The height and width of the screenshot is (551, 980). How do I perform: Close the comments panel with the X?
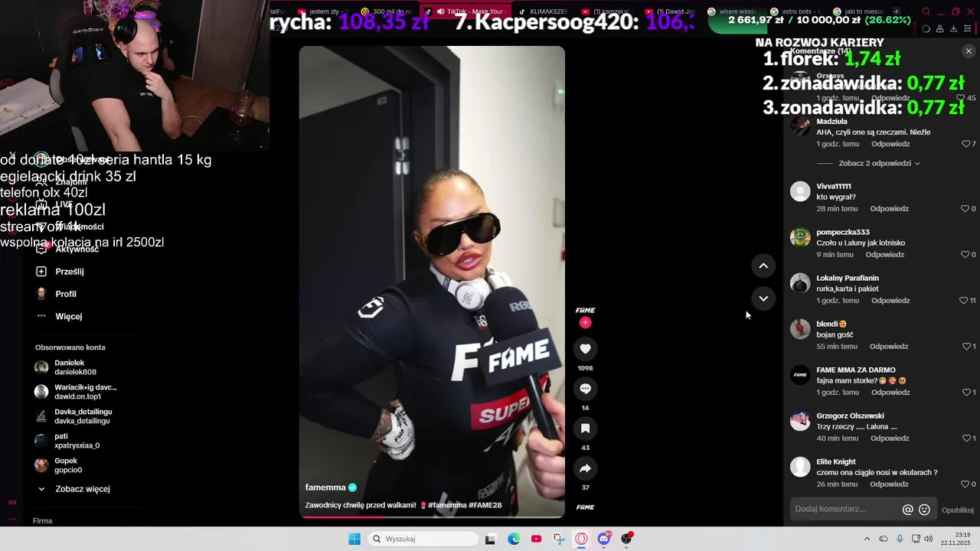tap(969, 51)
